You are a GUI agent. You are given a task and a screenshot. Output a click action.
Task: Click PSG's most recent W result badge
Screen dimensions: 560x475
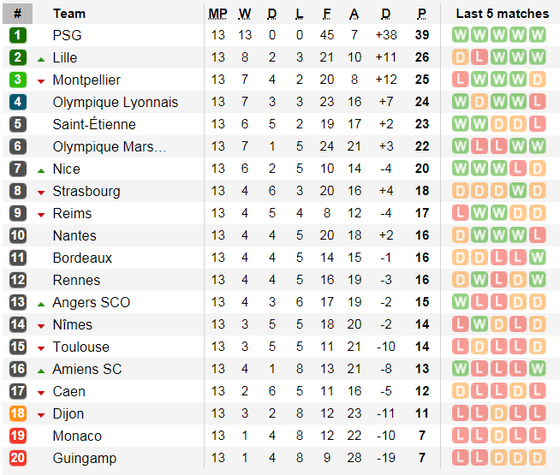tap(537, 35)
